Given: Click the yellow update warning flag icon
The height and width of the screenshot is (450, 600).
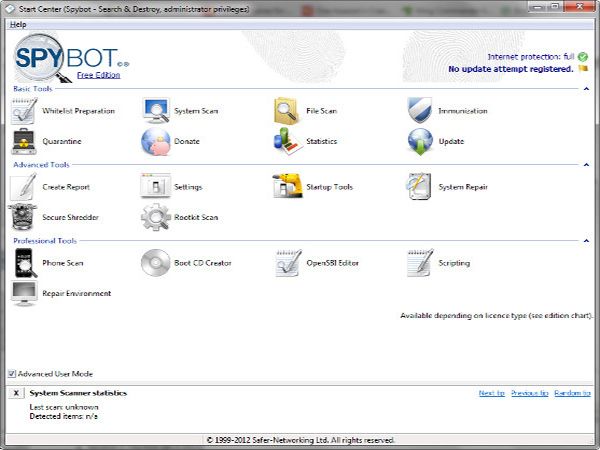Looking at the screenshot, I should 583,69.
